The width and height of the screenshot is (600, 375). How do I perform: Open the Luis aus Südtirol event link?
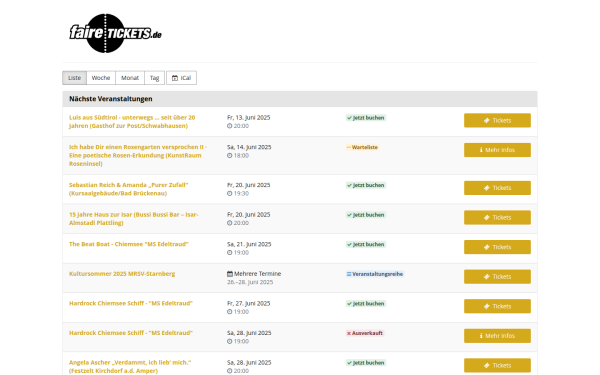click(x=132, y=122)
